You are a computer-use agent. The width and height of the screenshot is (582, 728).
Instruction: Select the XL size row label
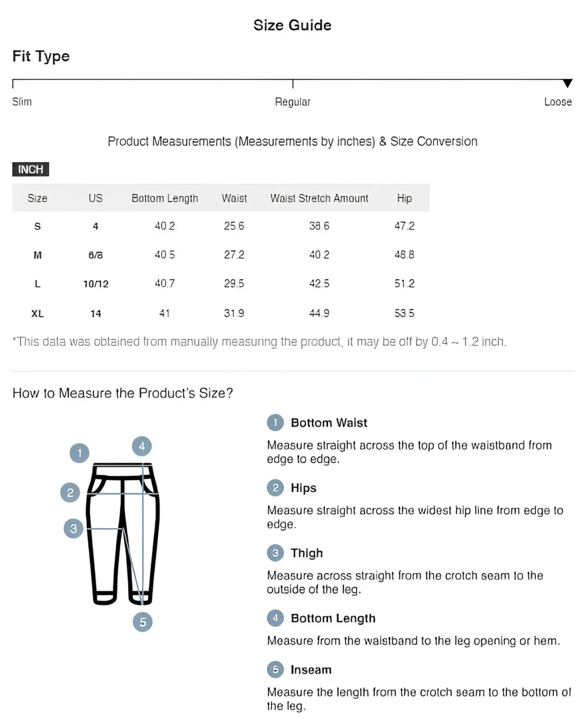[x=37, y=313]
